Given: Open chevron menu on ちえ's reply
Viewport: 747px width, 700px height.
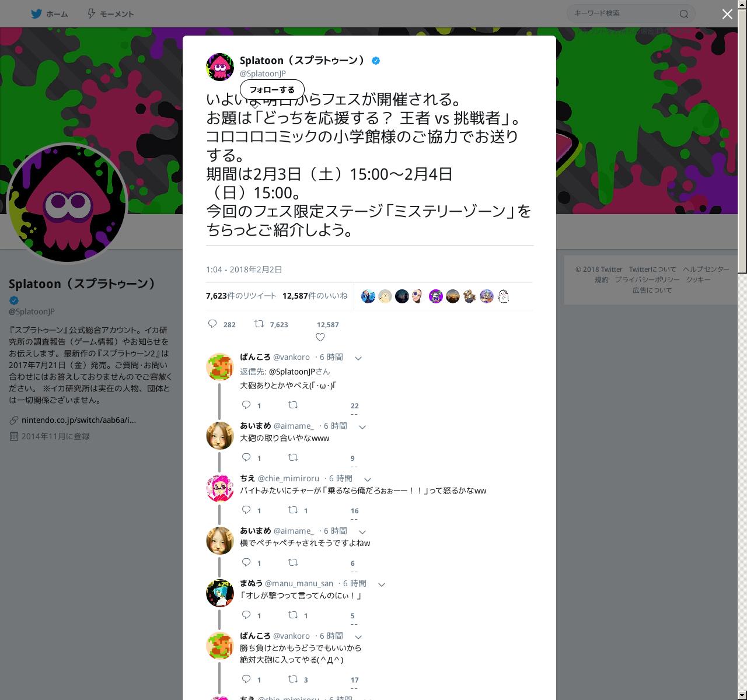Looking at the screenshot, I should click(x=368, y=480).
